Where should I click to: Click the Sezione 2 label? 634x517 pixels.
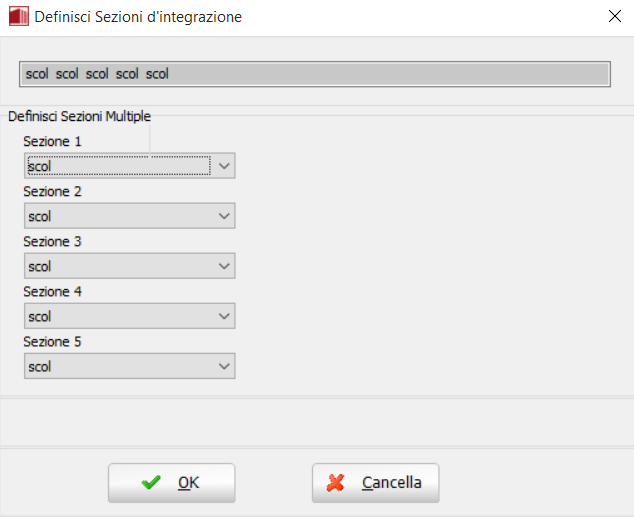coord(52,191)
